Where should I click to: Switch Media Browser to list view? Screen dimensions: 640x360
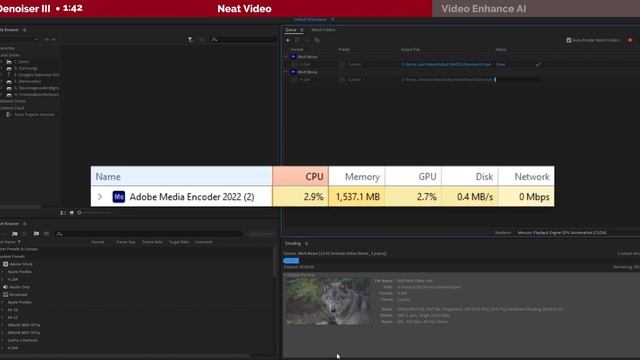click(63, 213)
